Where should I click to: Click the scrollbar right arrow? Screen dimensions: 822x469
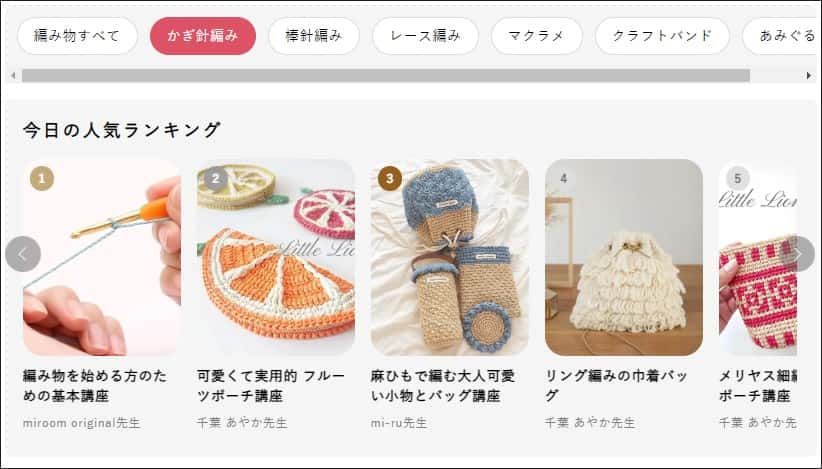808,75
